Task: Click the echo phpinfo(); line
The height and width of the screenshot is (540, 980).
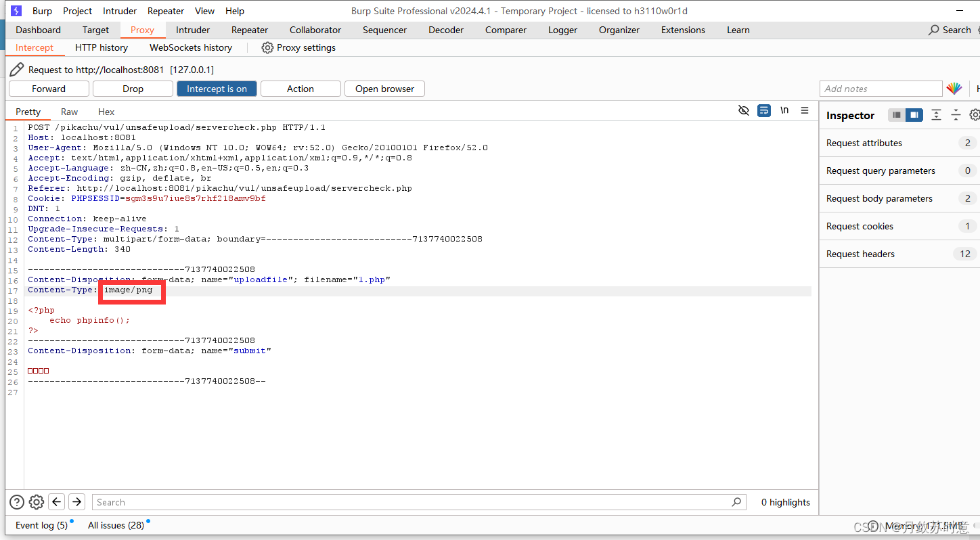Action: (x=89, y=320)
